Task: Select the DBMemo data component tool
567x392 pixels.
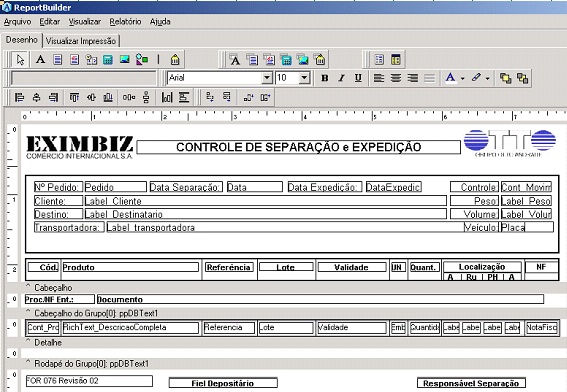Action: 252,59
